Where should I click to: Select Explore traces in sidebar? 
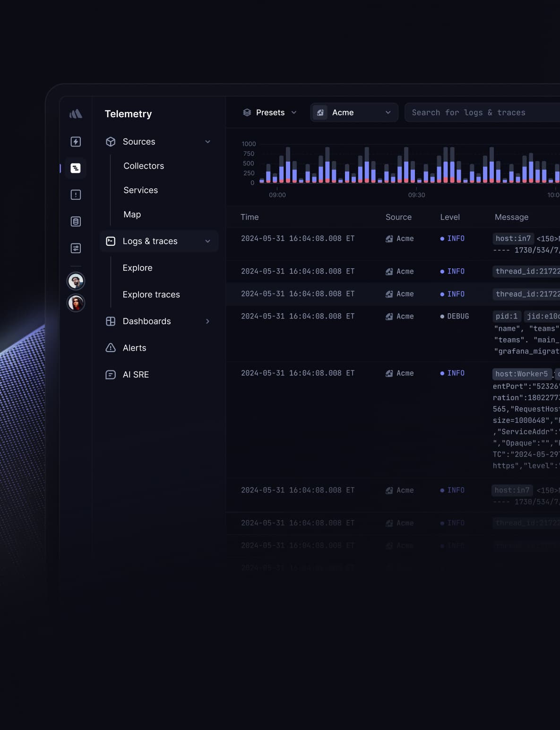pos(151,294)
